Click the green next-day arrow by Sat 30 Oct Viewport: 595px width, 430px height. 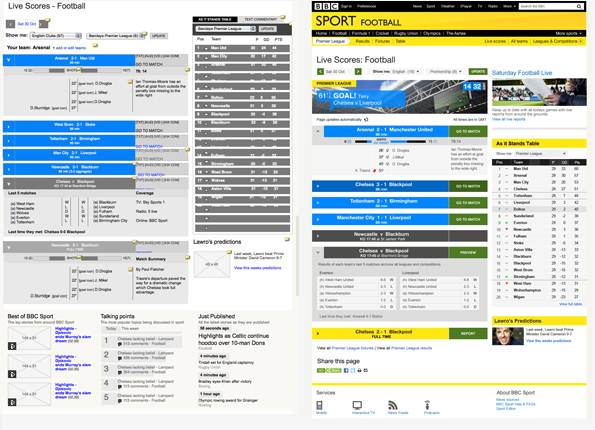(x=358, y=71)
